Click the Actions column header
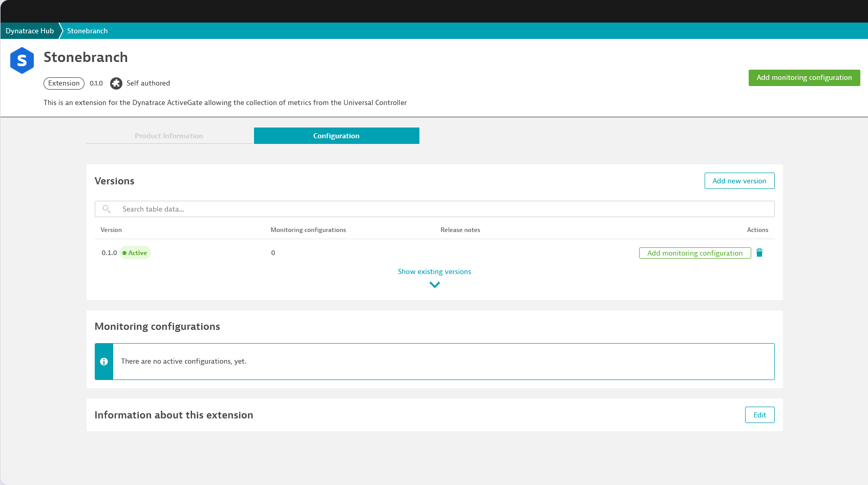Image resolution: width=868 pixels, height=485 pixels. click(757, 230)
